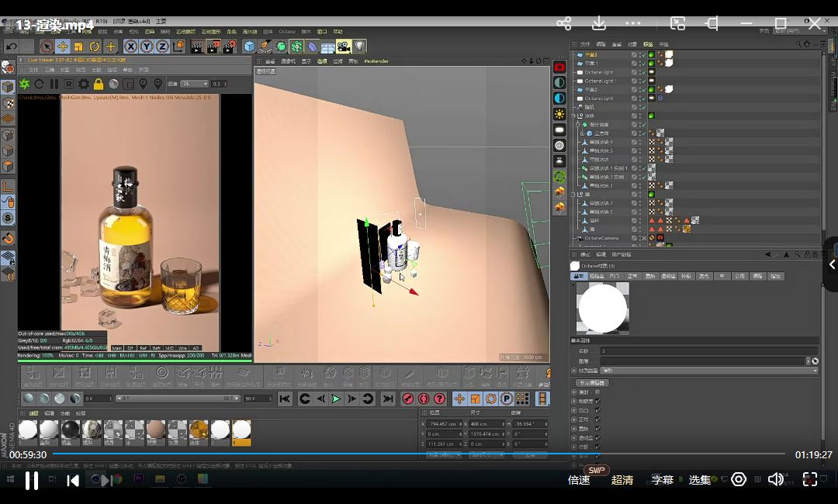
Task: Start Octane Live Viewer render icon
Action: [25, 84]
